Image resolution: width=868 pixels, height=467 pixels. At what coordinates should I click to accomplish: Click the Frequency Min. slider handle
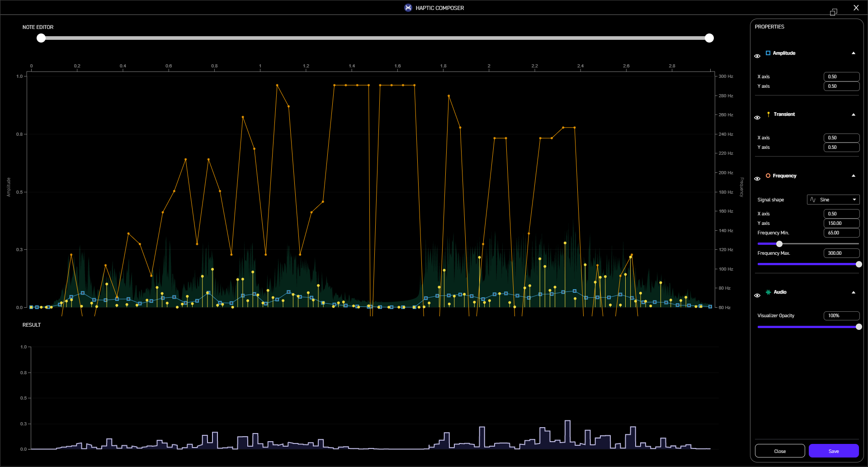tap(779, 244)
